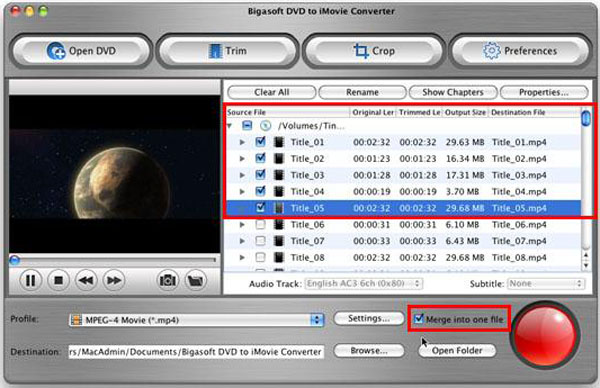Click the round red convert button
The image size is (600, 388).
[x=545, y=336]
